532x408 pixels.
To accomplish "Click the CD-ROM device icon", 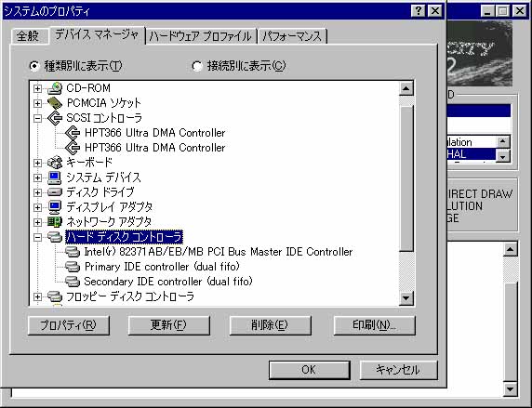I will tap(55, 88).
